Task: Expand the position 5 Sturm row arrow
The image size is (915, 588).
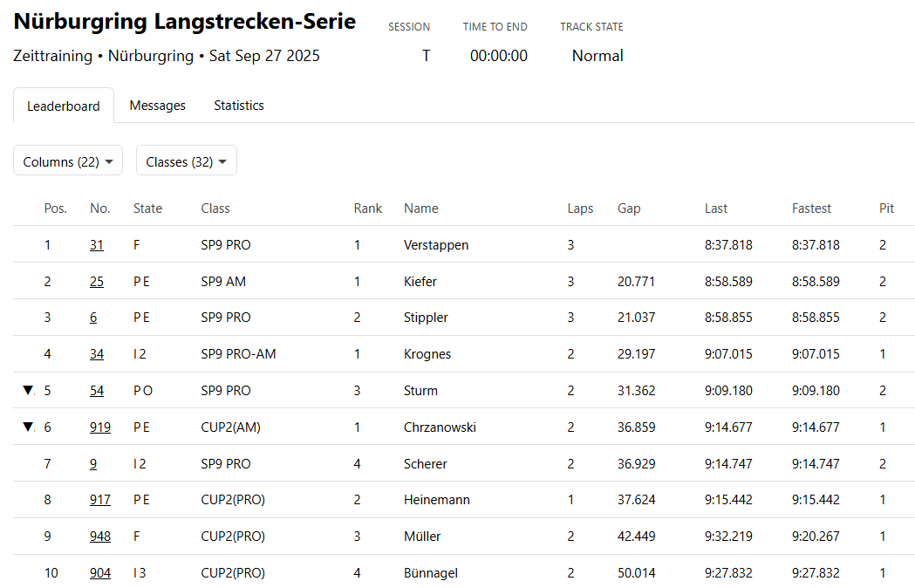Action: pos(27,390)
